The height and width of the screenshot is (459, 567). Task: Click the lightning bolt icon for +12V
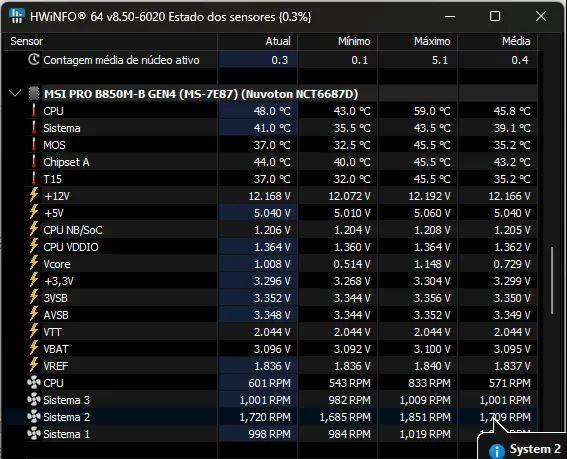click(34, 195)
